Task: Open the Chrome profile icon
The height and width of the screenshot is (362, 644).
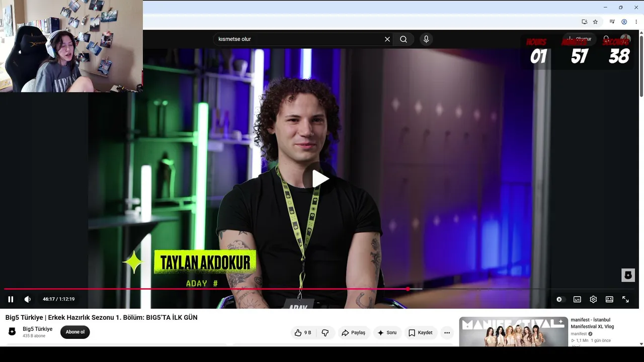Action: (624, 22)
